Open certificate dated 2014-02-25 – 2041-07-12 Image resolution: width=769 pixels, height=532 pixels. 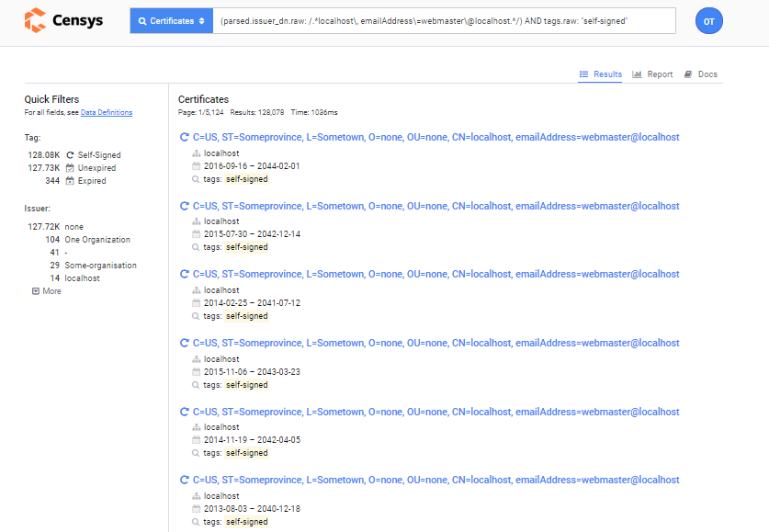(x=435, y=274)
